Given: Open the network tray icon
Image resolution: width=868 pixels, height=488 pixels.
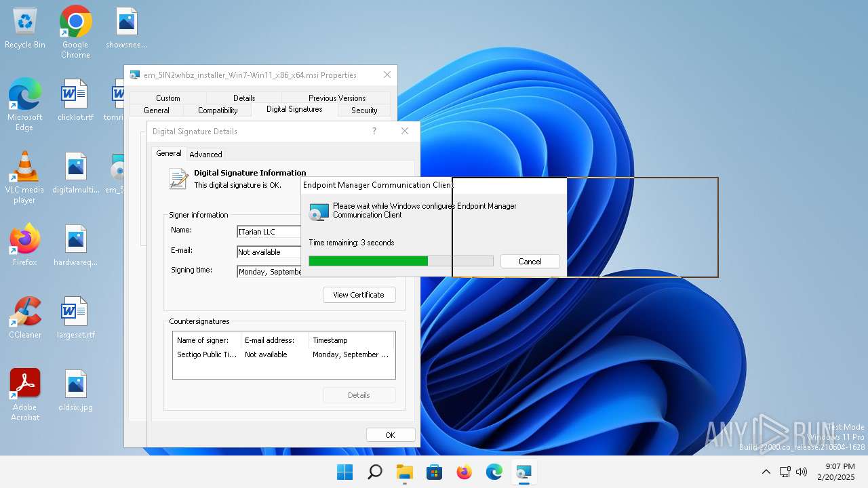Looking at the screenshot, I should 785,472.
